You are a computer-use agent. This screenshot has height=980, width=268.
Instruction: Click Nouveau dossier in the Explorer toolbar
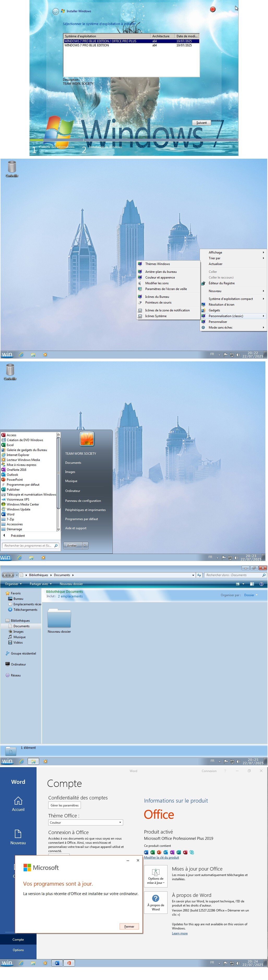71,584
